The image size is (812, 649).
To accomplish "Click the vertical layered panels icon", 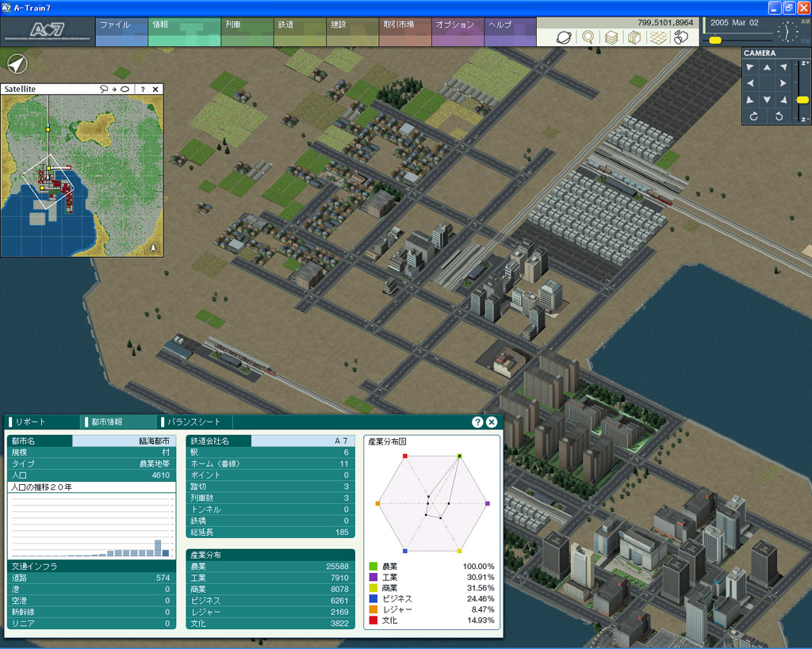I will [634, 37].
